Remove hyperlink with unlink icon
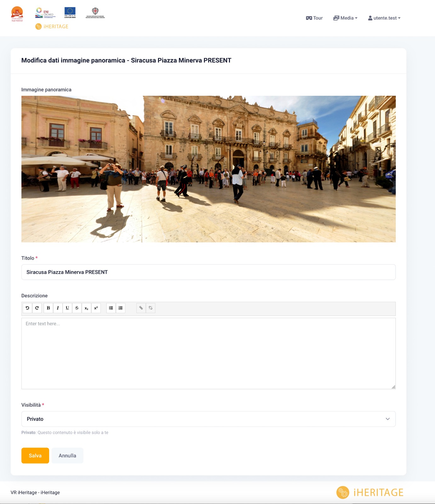The height and width of the screenshot is (504, 435). pos(151,308)
